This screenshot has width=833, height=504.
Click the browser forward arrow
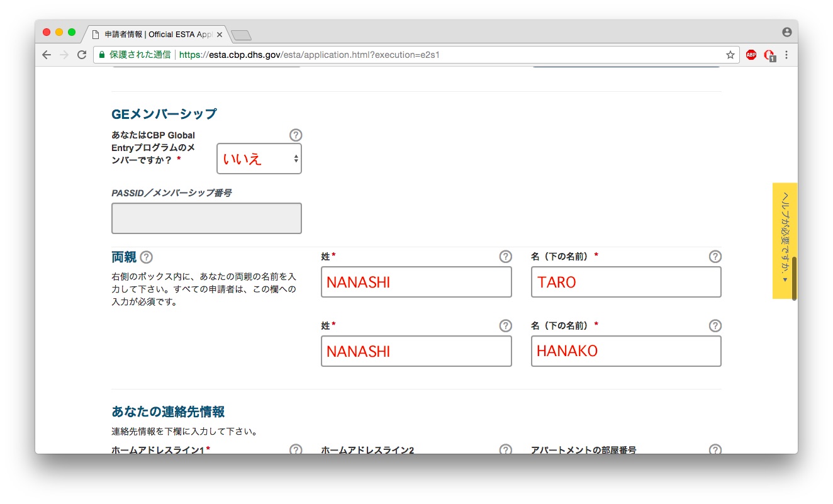[64, 55]
